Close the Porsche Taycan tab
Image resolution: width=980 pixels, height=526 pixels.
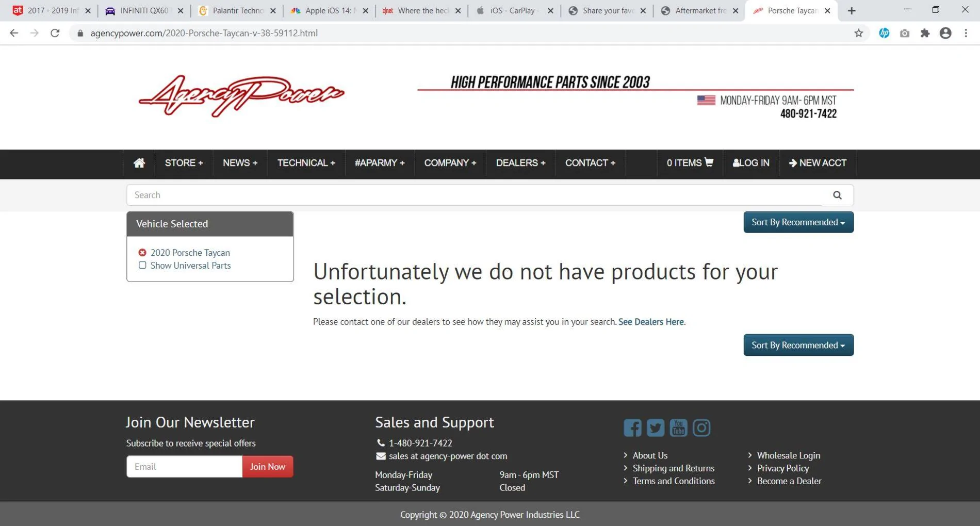coord(827,10)
